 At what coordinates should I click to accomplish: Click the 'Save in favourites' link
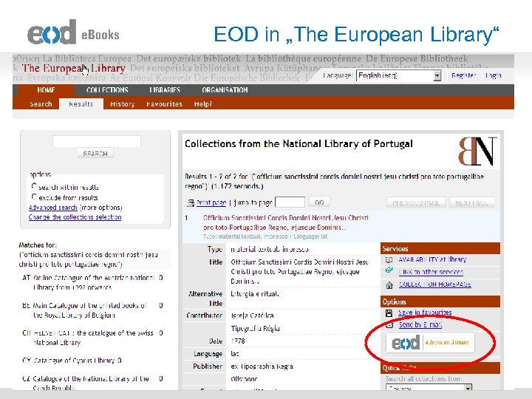coord(425,313)
